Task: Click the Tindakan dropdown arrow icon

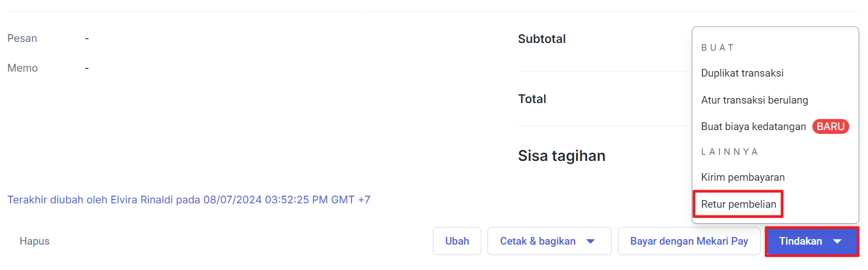Action: [837, 241]
